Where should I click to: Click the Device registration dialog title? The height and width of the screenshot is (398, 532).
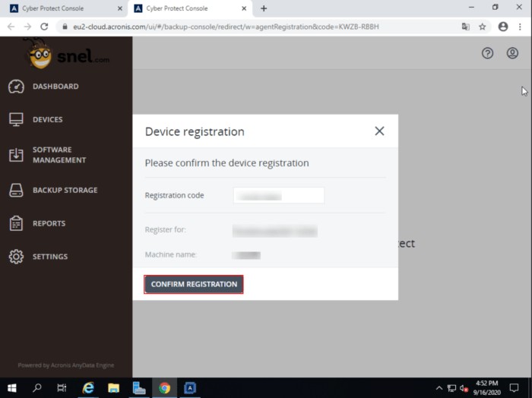pyautogui.click(x=195, y=131)
